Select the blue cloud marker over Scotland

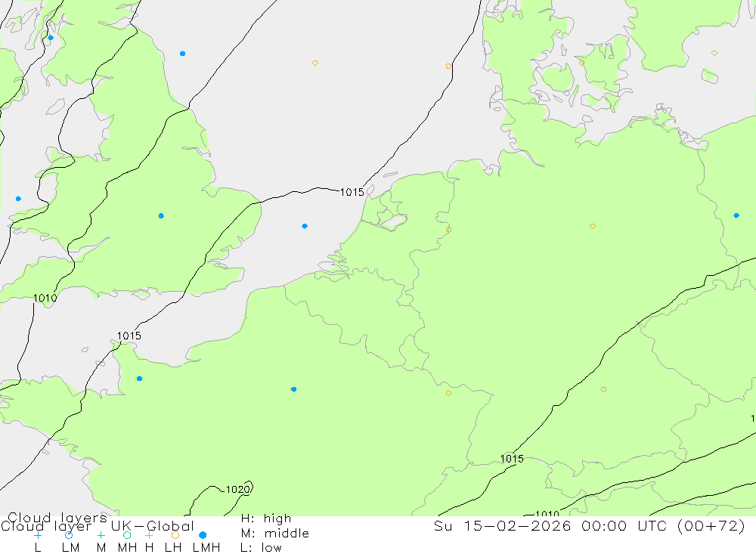[51, 38]
